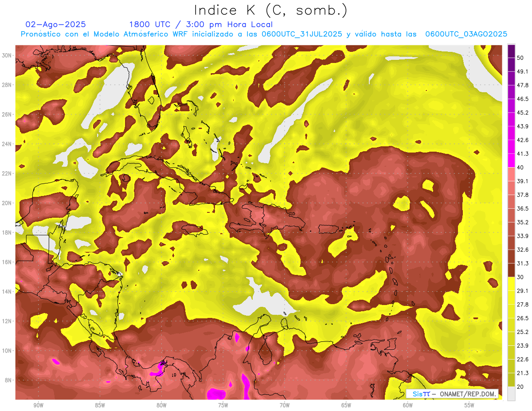Click the "33.9" color scale value
The image size is (532, 411).
522,236
